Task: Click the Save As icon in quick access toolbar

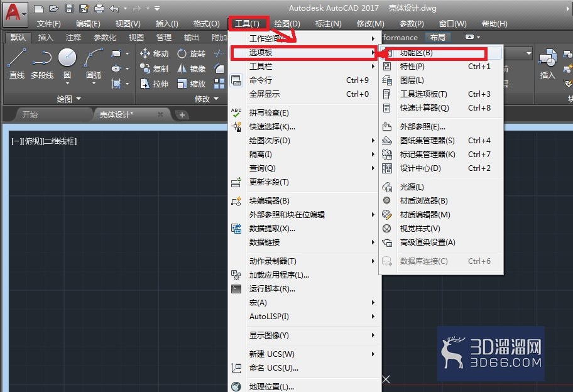Action: pos(84,8)
